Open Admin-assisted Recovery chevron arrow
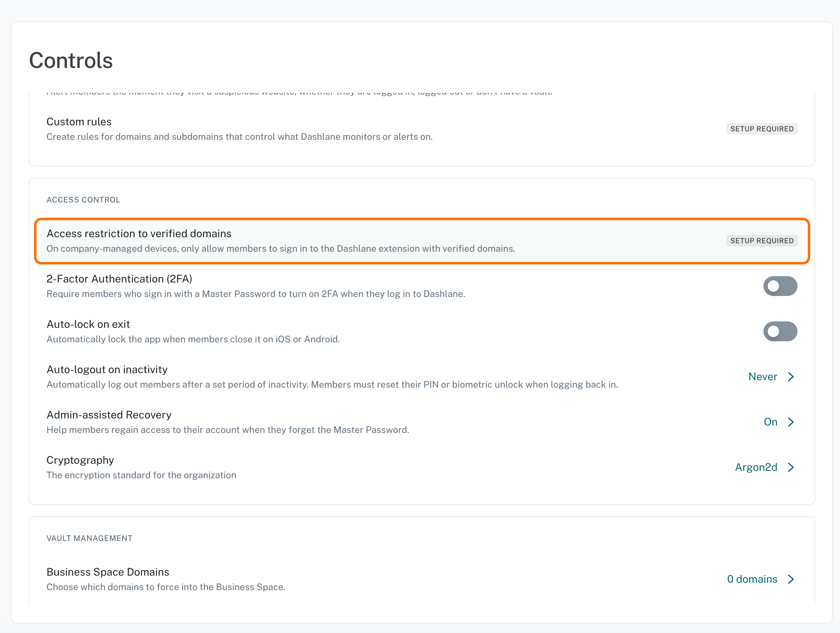Viewport: 840px width, 633px height. pos(791,422)
